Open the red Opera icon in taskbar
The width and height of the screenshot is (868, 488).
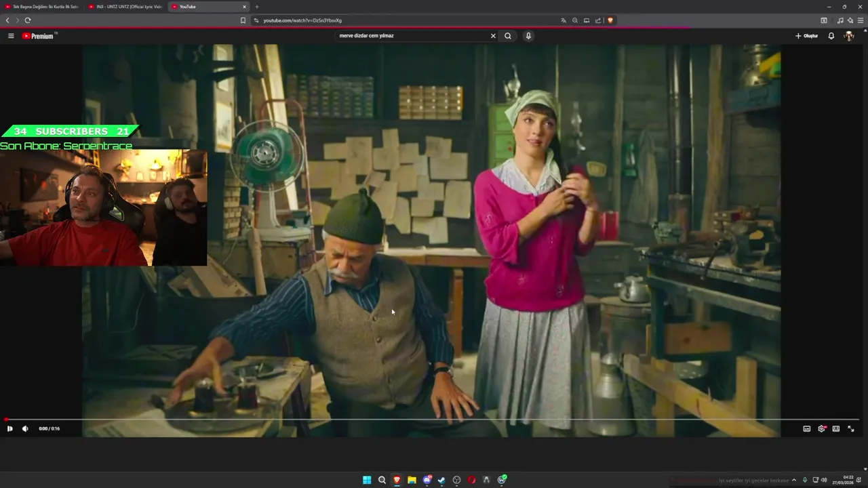coord(471,480)
